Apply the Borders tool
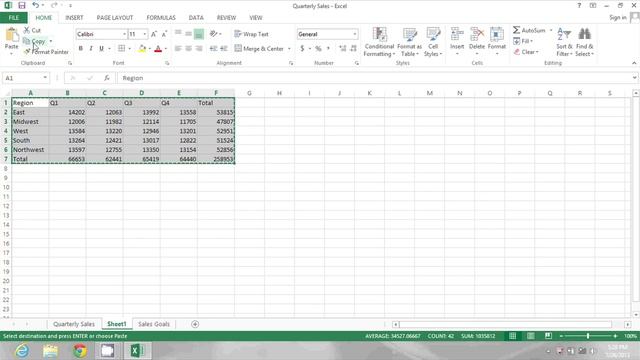The width and height of the screenshot is (640, 360). point(122,49)
